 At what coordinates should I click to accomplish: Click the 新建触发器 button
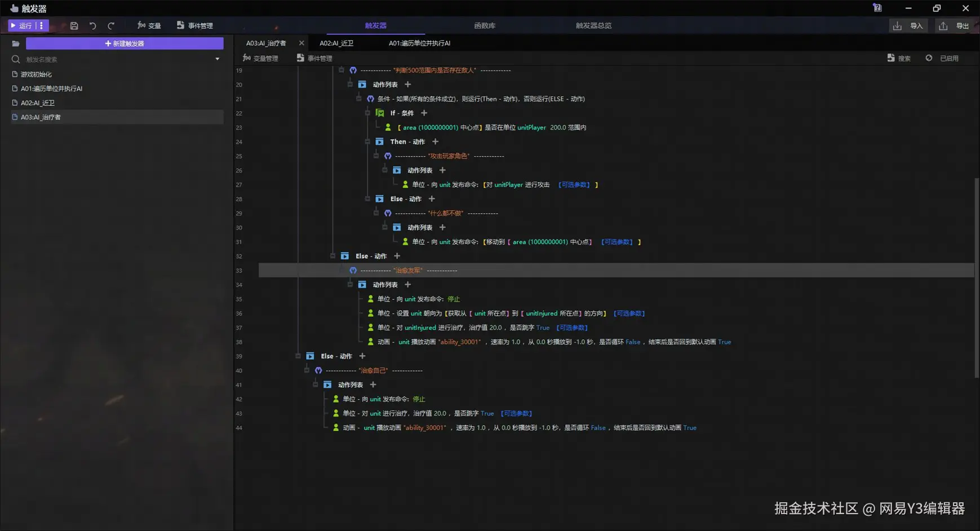pyautogui.click(x=125, y=43)
